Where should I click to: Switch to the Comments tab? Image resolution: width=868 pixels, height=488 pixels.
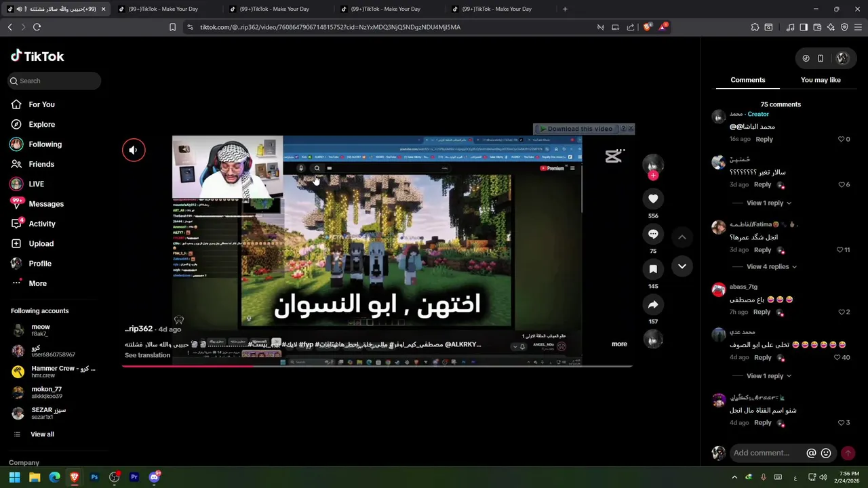coord(747,80)
